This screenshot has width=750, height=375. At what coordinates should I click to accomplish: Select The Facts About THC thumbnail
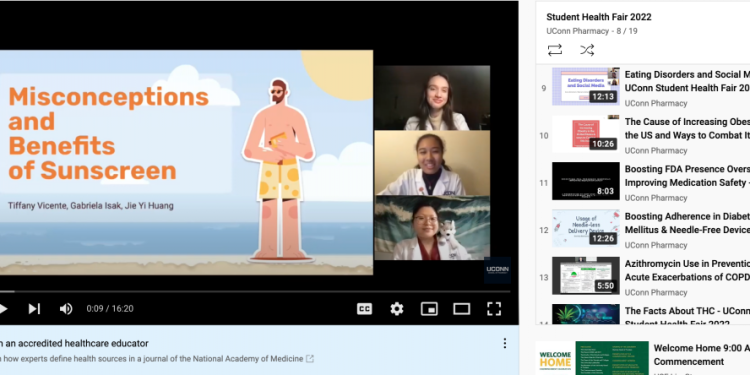[x=585, y=314]
